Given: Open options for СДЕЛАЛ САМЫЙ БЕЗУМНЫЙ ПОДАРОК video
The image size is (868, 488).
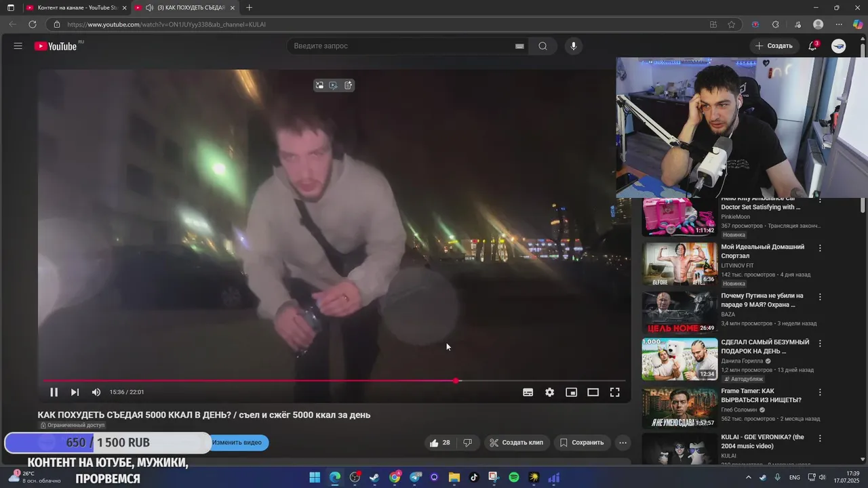Looking at the screenshot, I should pos(820,343).
